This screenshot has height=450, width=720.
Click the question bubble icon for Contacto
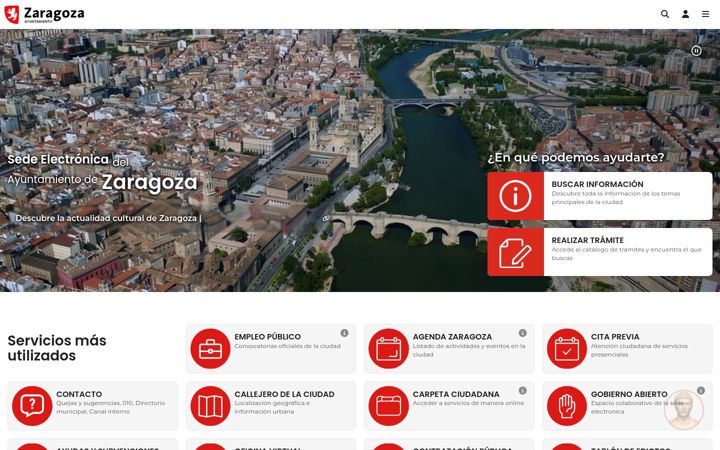32,406
